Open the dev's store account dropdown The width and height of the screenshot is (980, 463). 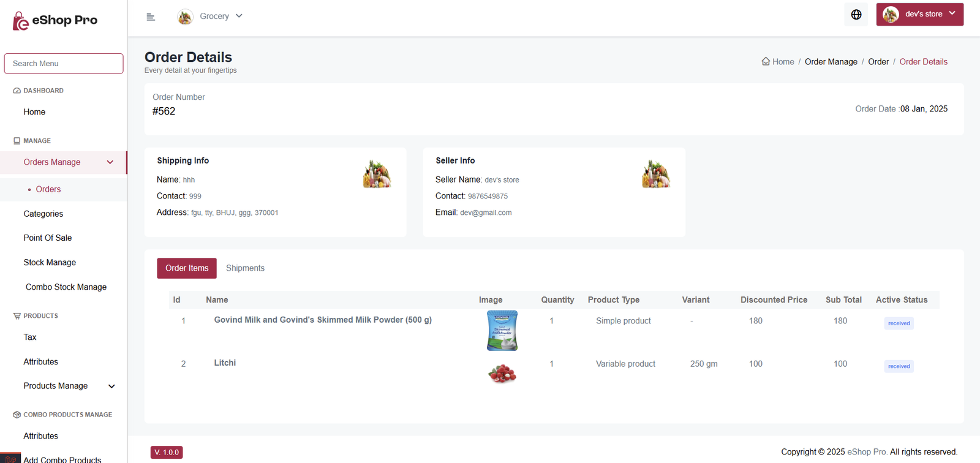click(920, 14)
